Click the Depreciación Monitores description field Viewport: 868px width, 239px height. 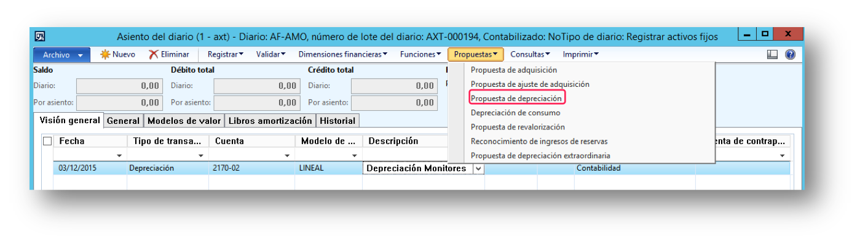(x=418, y=168)
